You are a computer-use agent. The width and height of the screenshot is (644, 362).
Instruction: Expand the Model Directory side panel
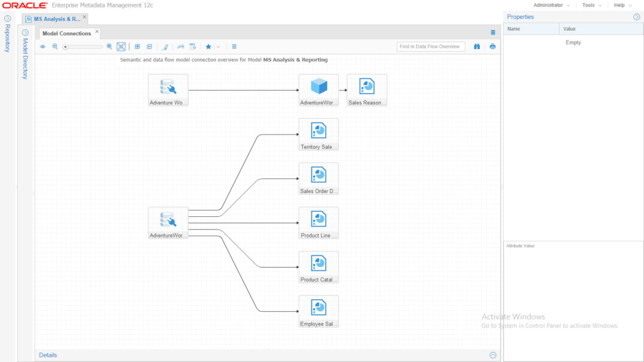pyautogui.click(x=25, y=33)
